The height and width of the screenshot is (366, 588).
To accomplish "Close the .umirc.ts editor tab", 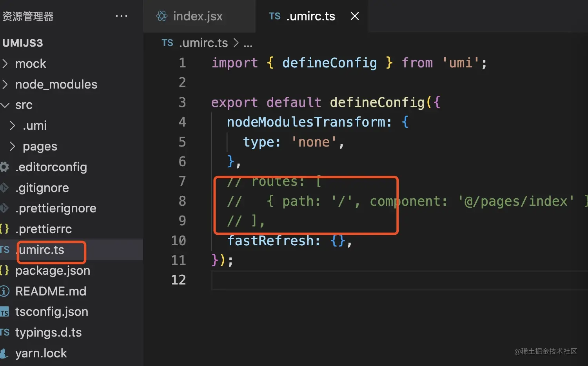I will click(x=355, y=16).
